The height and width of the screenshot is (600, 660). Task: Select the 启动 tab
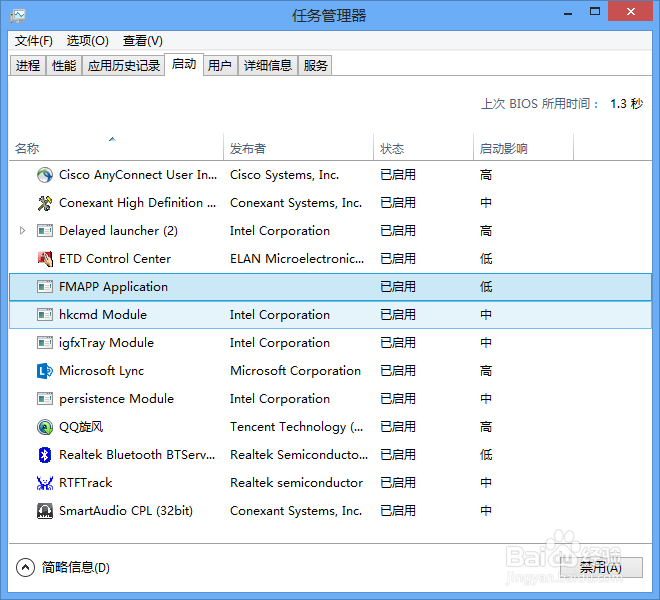(x=184, y=64)
